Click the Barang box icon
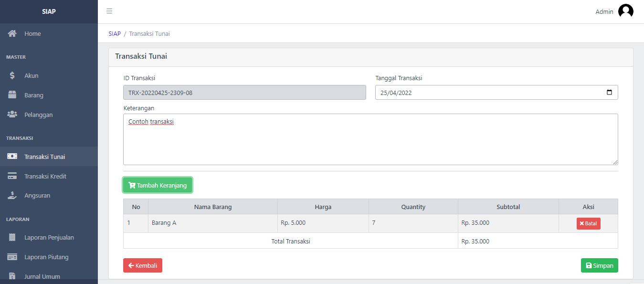This screenshot has height=284, width=644. [x=12, y=95]
